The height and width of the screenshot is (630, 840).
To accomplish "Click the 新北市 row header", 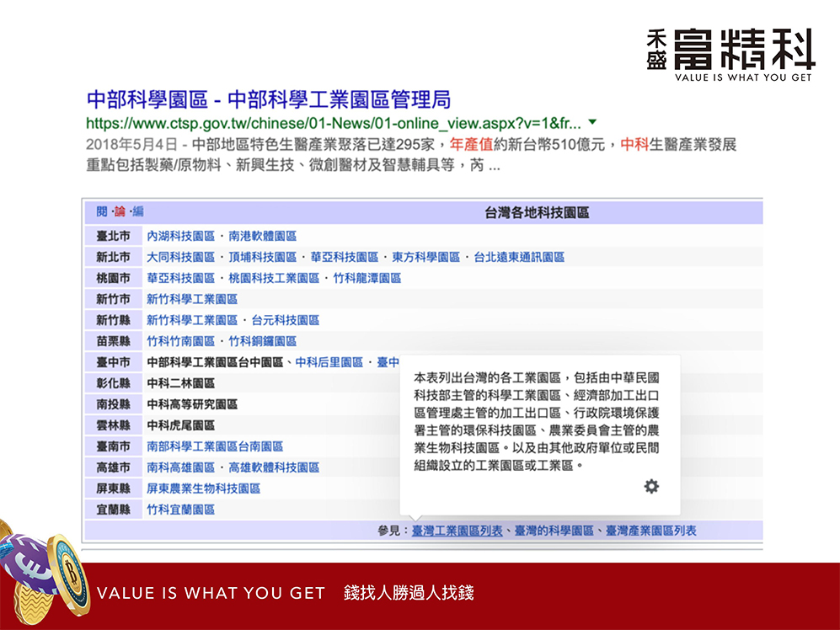I will tap(113, 257).
